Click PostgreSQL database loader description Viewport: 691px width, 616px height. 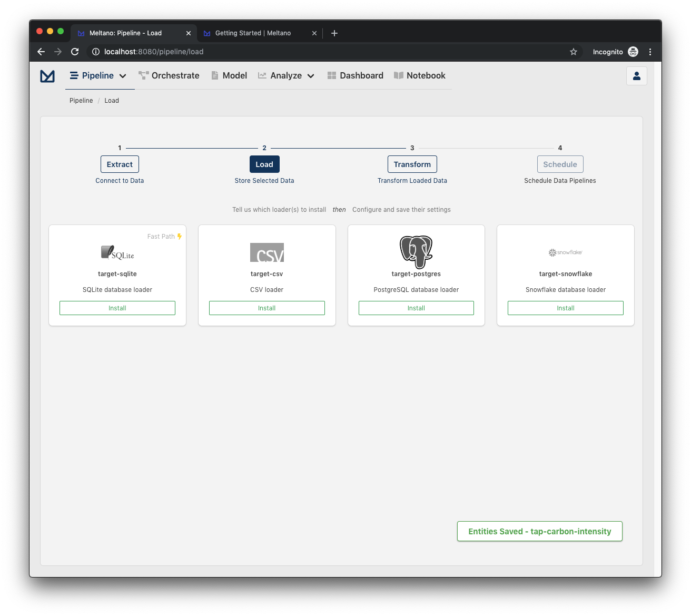(416, 290)
